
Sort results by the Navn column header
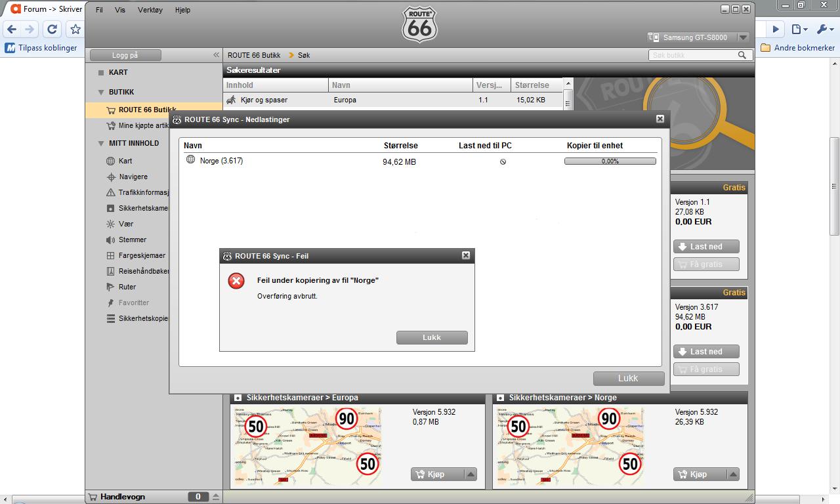tap(400, 85)
